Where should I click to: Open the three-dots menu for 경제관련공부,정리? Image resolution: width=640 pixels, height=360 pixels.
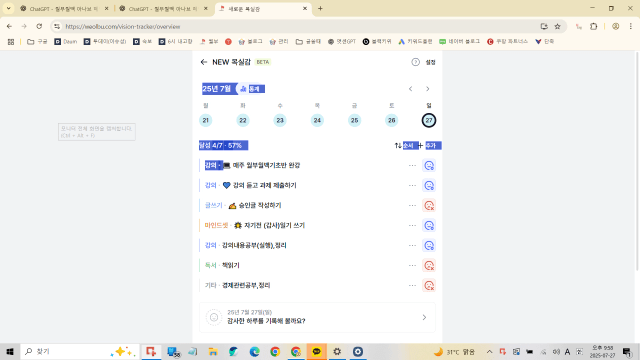click(412, 285)
